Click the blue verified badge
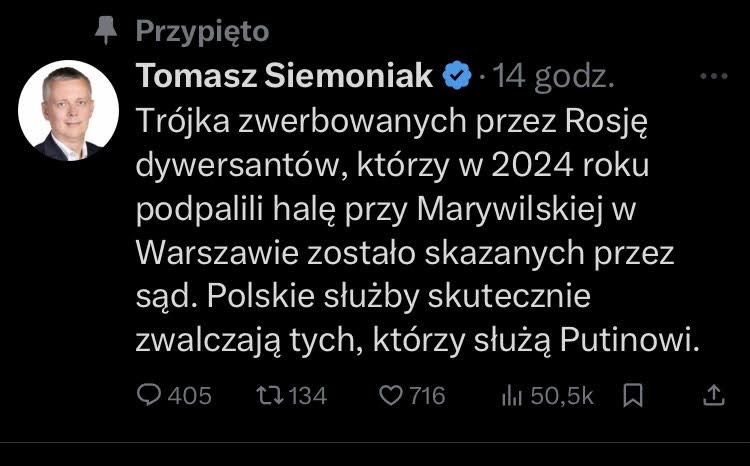Image resolution: width=750 pixels, height=466 pixels. [x=457, y=76]
